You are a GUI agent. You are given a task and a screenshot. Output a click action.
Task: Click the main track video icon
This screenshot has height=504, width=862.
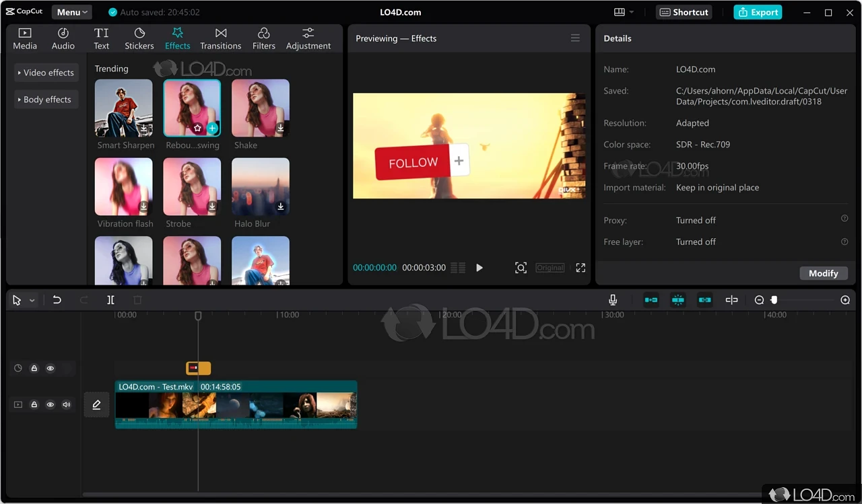coord(18,404)
